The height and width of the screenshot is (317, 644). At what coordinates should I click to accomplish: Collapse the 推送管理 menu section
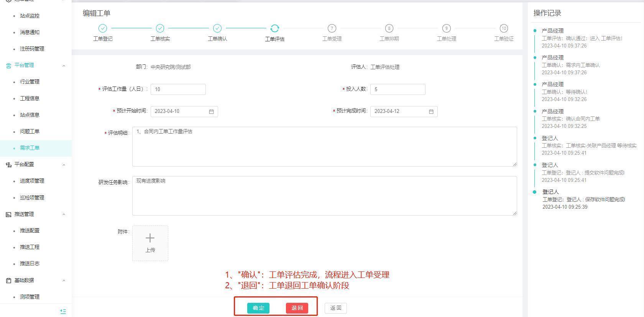(64, 214)
